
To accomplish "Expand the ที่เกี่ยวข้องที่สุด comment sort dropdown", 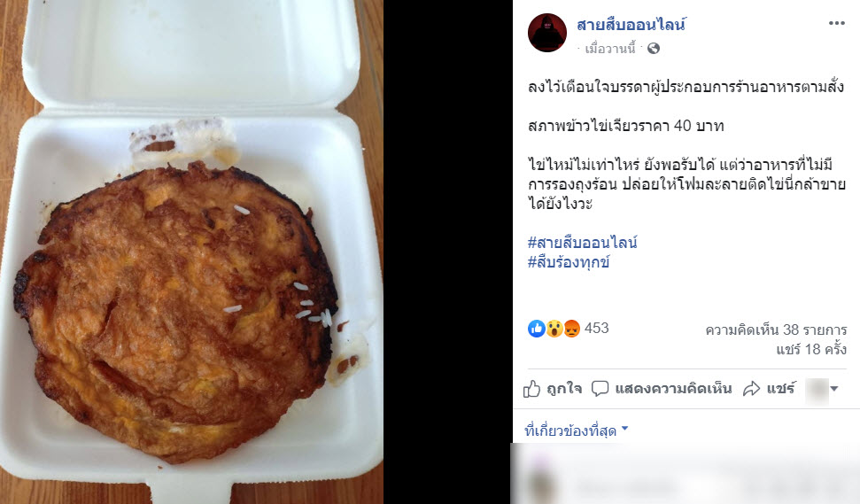I will 576,430.
